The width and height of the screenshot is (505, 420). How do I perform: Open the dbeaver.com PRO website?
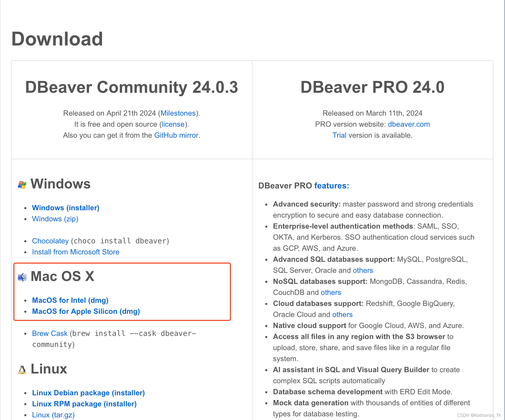click(x=409, y=124)
